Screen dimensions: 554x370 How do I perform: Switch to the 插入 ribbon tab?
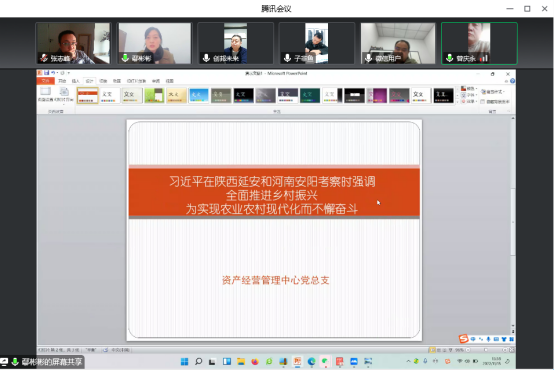[x=76, y=81]
